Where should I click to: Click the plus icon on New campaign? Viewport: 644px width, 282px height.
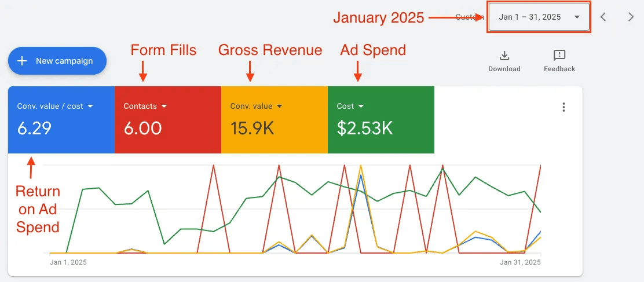(22, 61)
